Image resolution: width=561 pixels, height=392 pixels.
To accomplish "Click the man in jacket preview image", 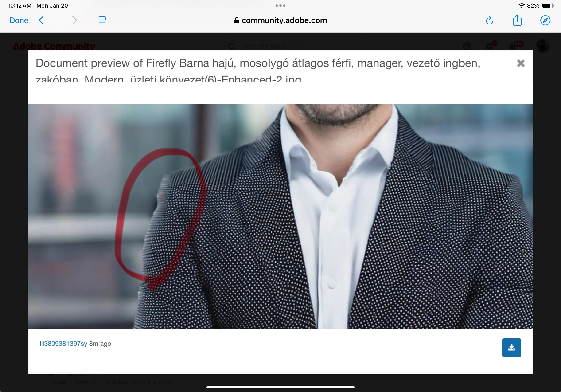I will point(280,216).
